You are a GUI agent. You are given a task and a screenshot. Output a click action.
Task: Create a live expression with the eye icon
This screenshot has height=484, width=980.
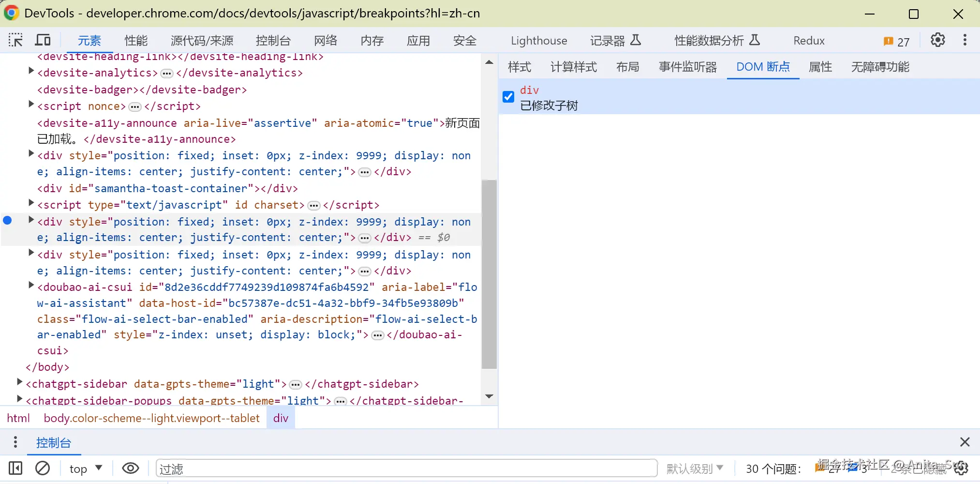(131, 468)
